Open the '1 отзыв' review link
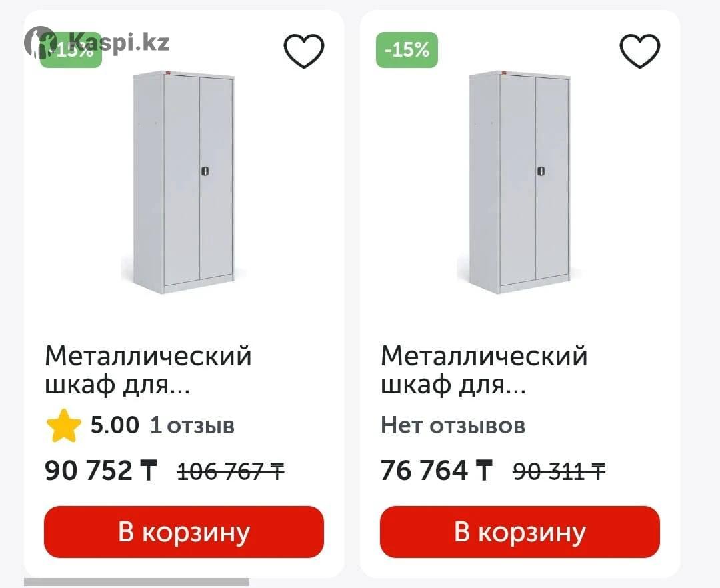 [x=192, y=425]
